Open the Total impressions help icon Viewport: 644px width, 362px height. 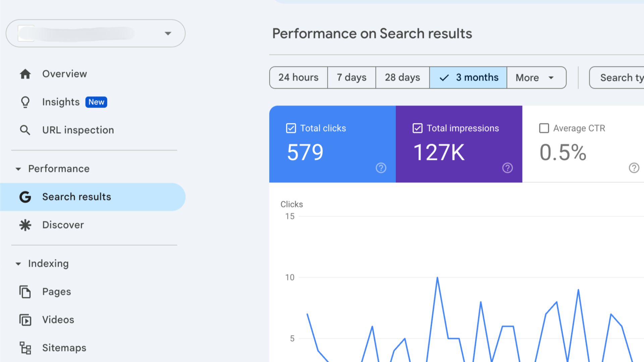507,168
